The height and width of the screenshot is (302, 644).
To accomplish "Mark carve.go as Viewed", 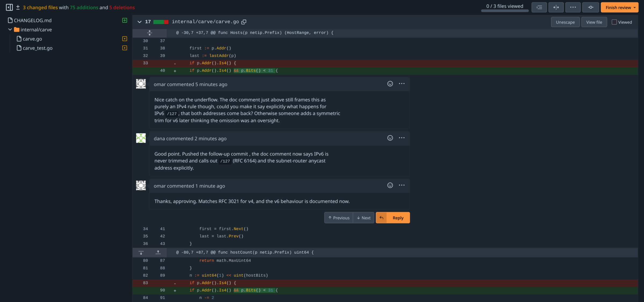I will 614,22.
